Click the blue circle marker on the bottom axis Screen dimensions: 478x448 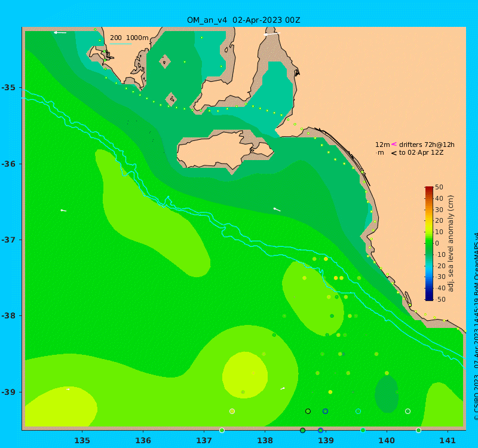pyautogui.click(x=320, y=430)
